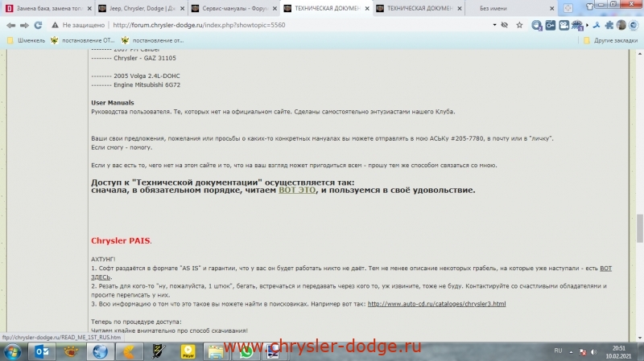Follow the 'ВОТ ЭТО' link
644x361 pixels.
[297, 191]
